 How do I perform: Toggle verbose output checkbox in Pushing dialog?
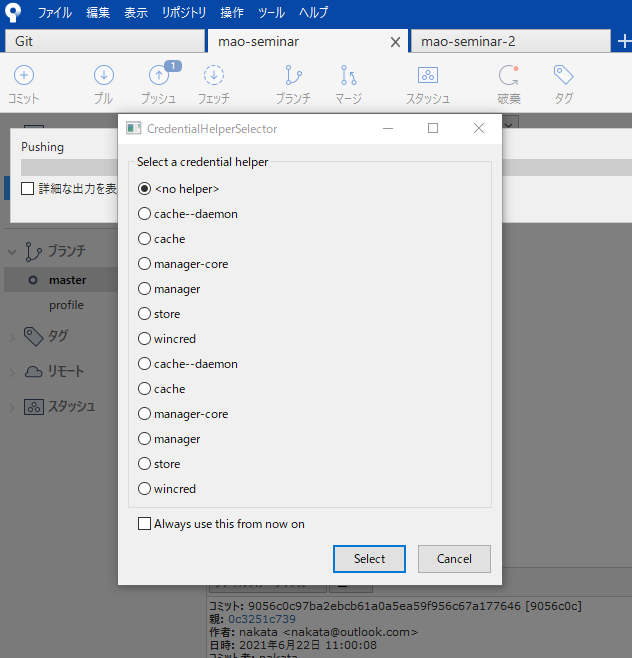point(27,188)
